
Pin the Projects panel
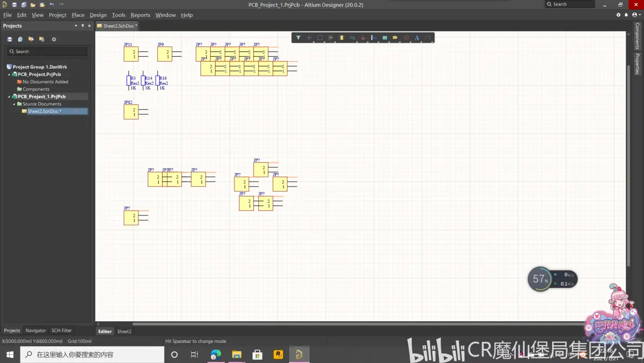point(83,25)
